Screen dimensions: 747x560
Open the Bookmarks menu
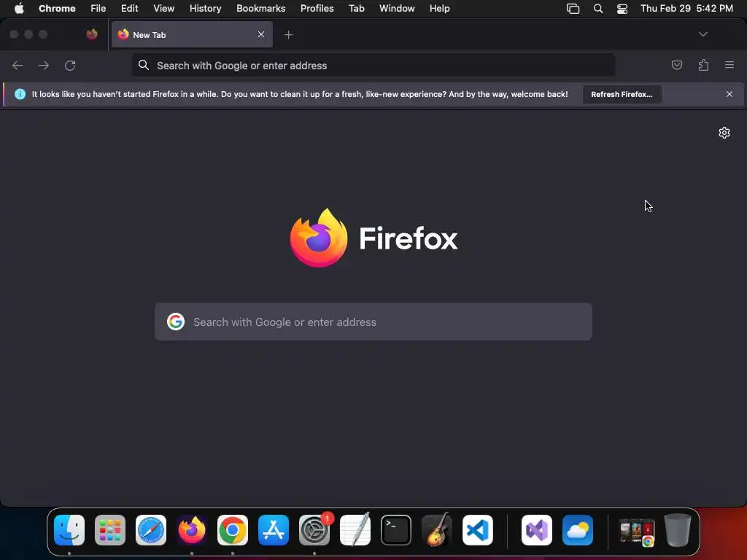click(x=261, y=9)
